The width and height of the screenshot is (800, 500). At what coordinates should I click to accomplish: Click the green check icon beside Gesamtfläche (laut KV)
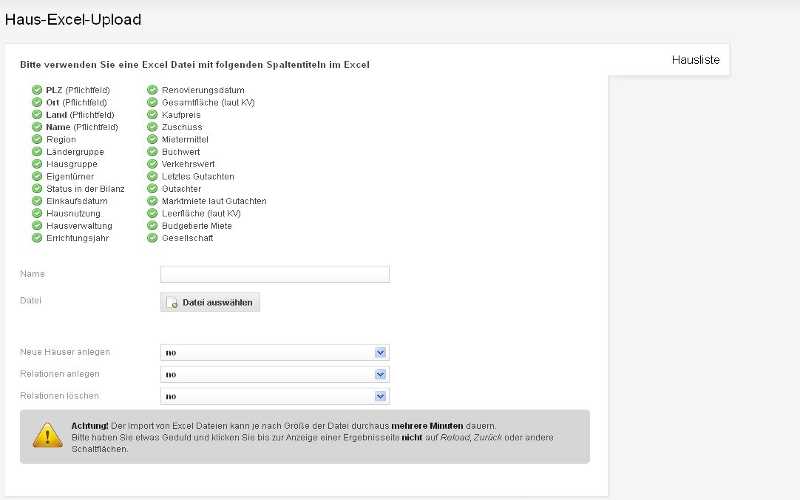coord(152,102)
